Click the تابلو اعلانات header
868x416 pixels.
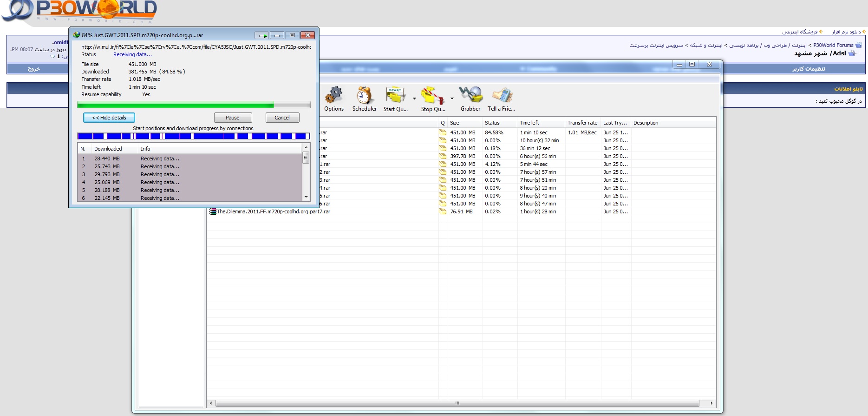848,89
